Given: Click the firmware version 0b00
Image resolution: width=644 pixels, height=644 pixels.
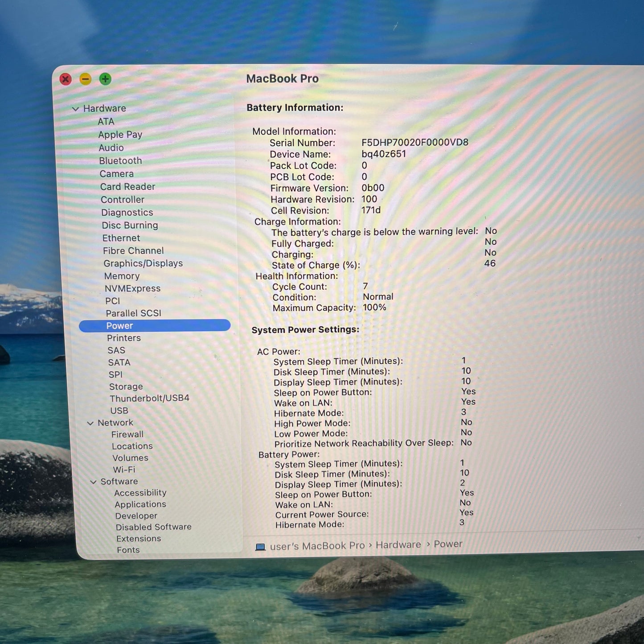Looking at the screenshot, I should click(373, 188).
